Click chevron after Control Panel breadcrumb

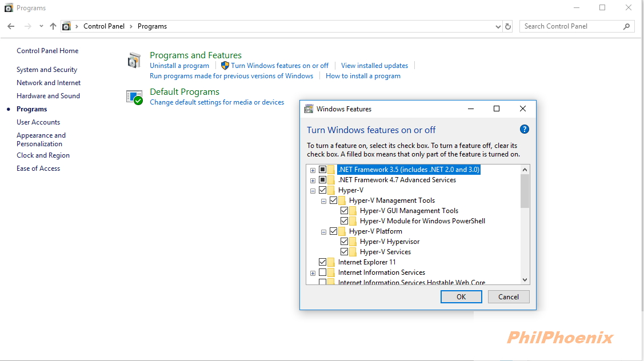[131, 26]
